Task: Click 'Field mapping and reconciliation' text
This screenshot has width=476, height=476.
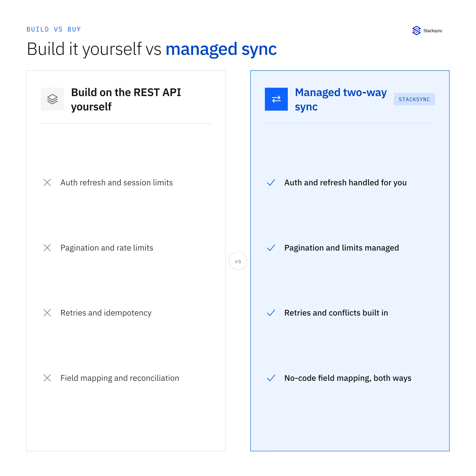Action: [x=120, y=378]
